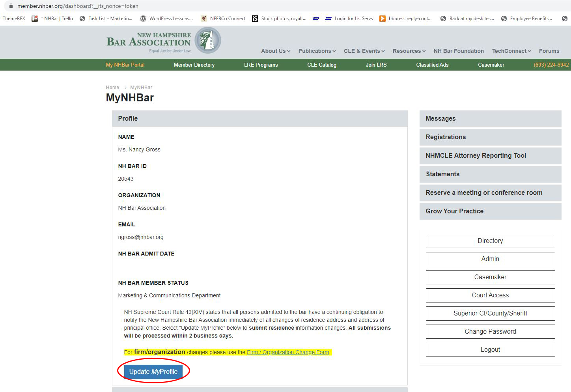
Task: Click the Logout button
Action: click(x=490, y=350)
